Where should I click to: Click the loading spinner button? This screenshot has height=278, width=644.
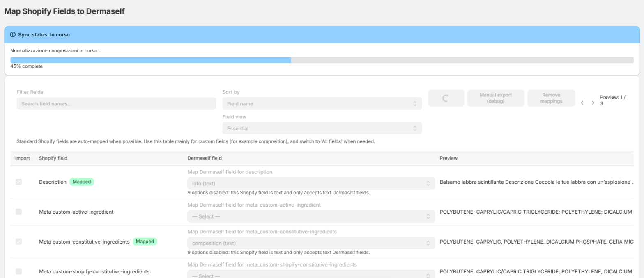coord(446,98)
